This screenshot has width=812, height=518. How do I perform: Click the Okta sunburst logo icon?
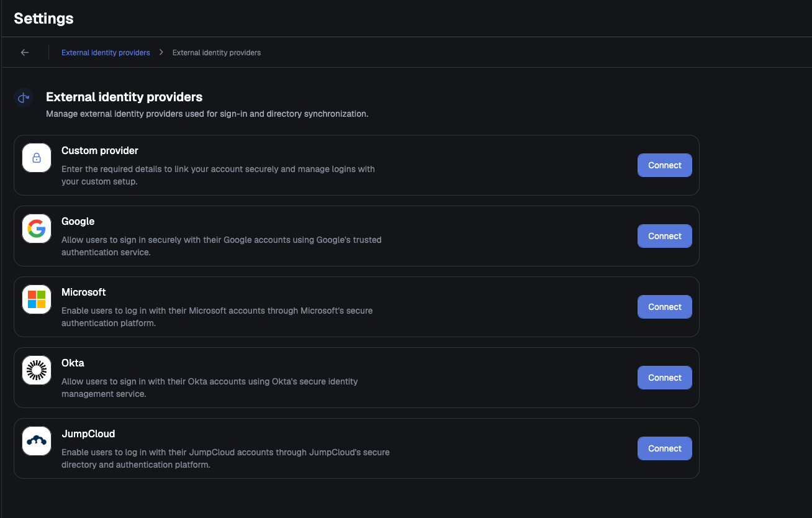[x=37, y=370]
